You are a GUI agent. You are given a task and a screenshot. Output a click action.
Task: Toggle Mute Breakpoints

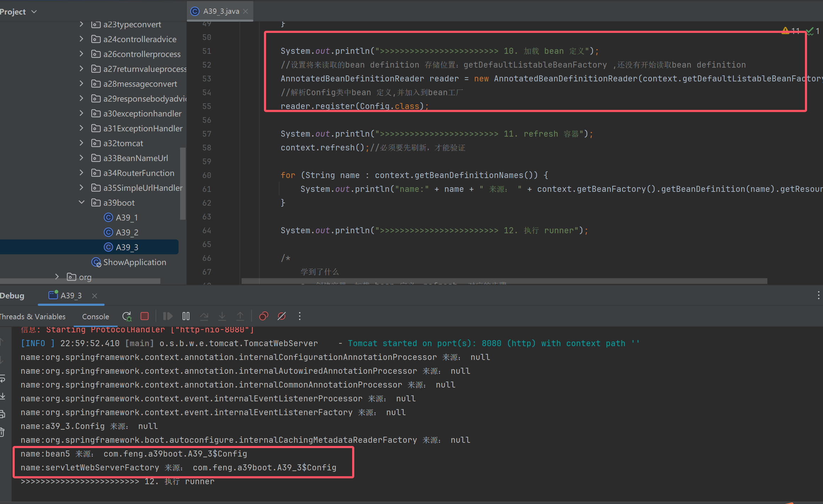point(282,316)
